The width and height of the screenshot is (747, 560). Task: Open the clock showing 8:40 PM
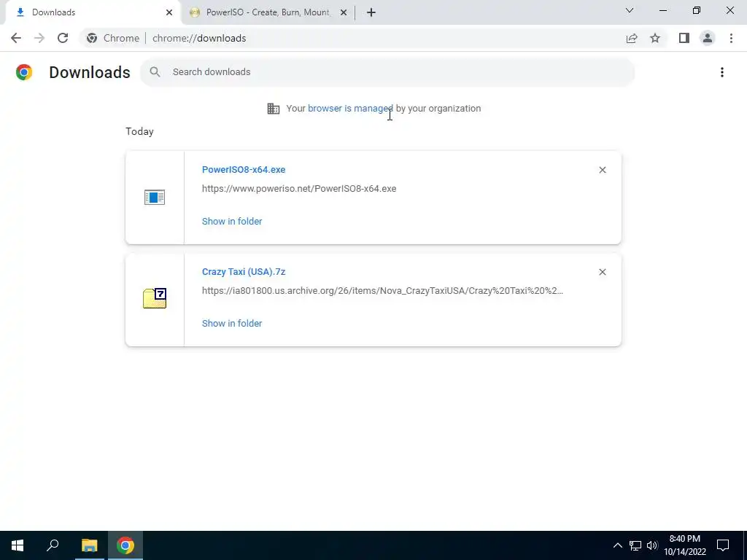tap(685, 545)
